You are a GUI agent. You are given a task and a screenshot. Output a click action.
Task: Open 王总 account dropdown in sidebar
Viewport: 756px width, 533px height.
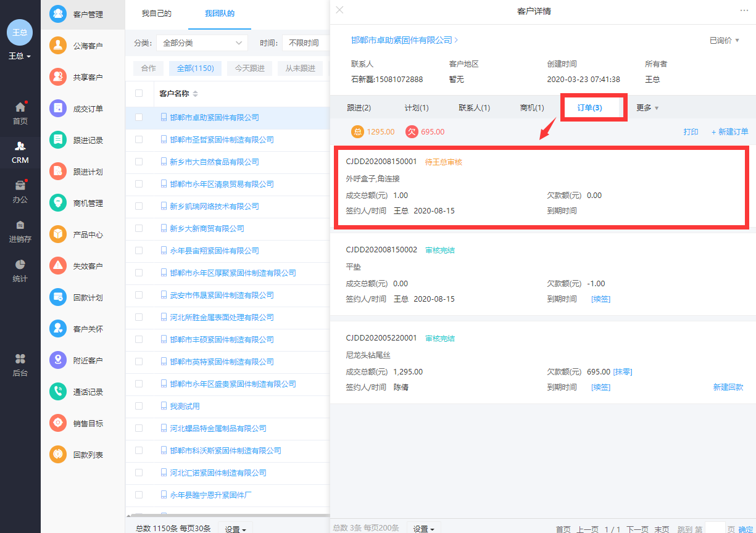click(x=20, y=56)
